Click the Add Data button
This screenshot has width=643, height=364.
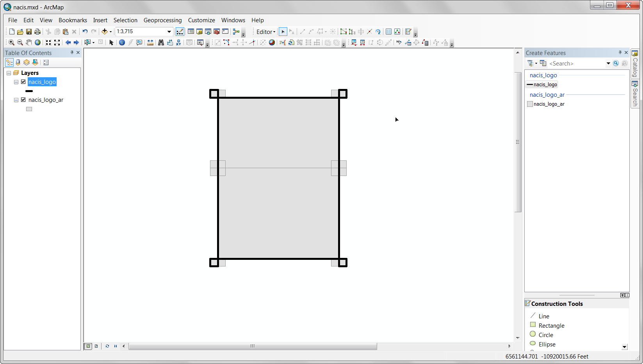tap(104, 32)
